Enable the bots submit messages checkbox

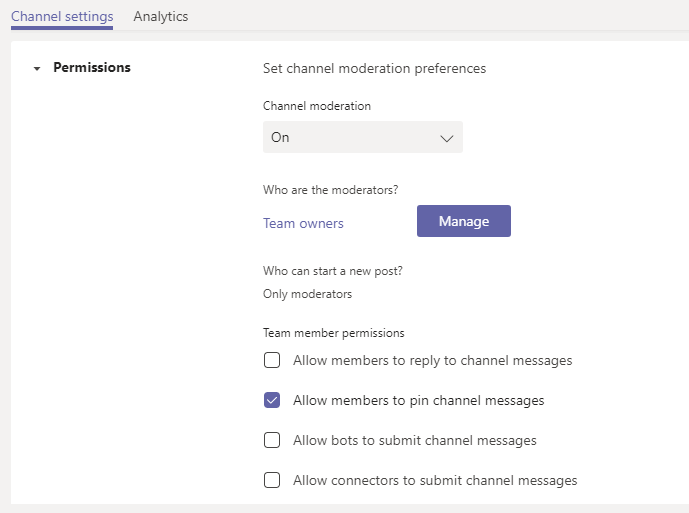[x=272, y=440]
